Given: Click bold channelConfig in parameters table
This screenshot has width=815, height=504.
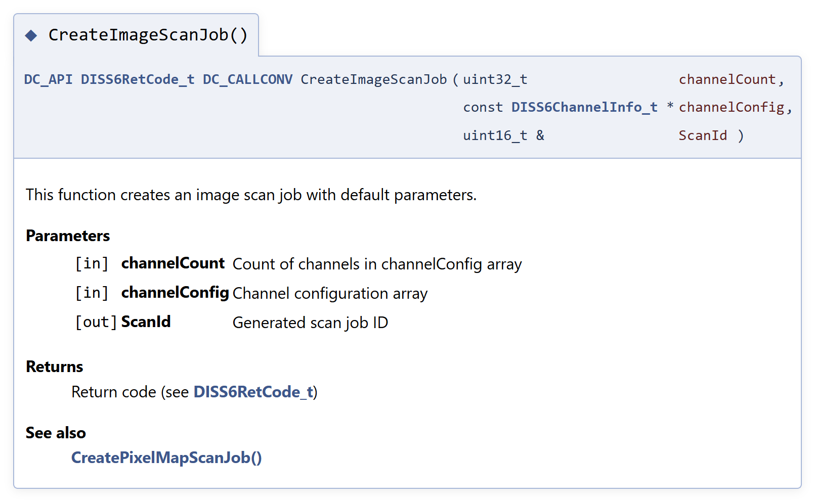Looking at the screenshot, I should (175, 293).
